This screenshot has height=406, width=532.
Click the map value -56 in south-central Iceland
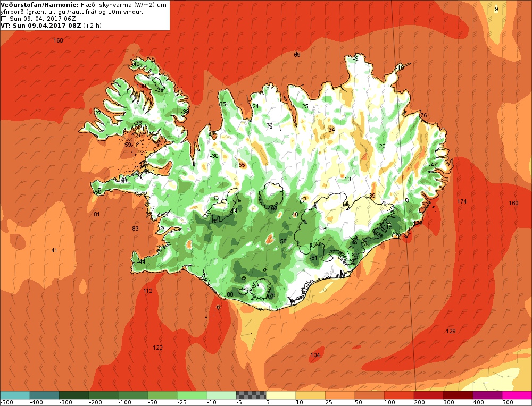click(x=282, y=241)
